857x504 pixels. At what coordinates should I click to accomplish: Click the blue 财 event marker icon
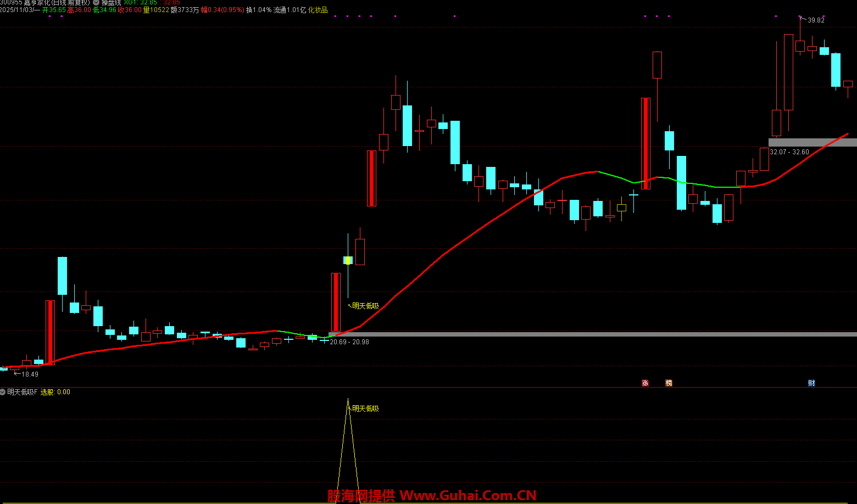coord(811,383)
